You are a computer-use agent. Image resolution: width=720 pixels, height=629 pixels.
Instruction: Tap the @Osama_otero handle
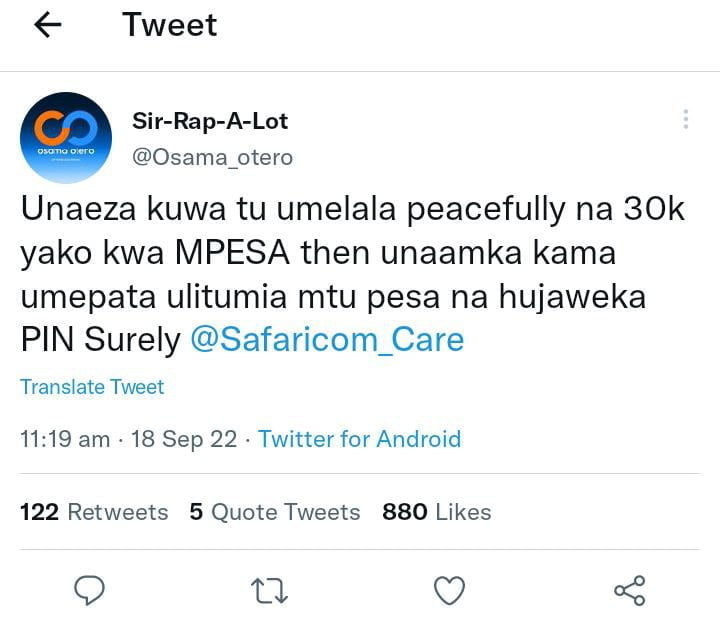(212, 158)
